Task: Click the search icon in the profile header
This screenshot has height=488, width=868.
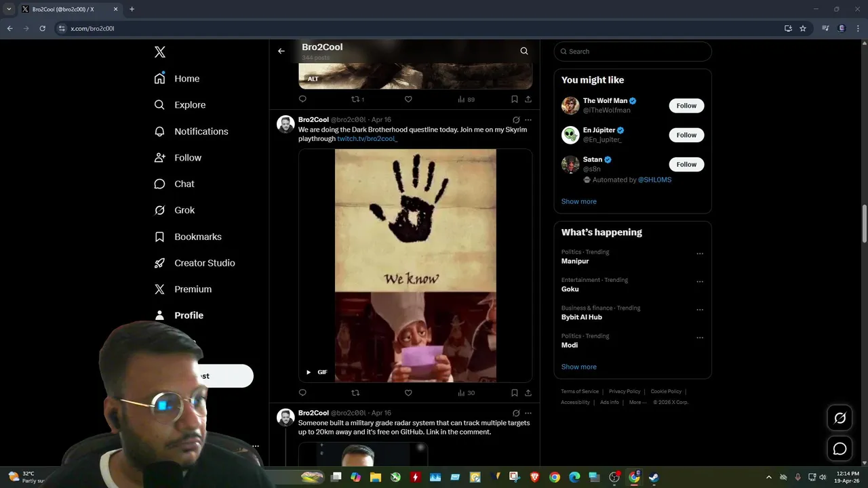Action: (524, 51)
